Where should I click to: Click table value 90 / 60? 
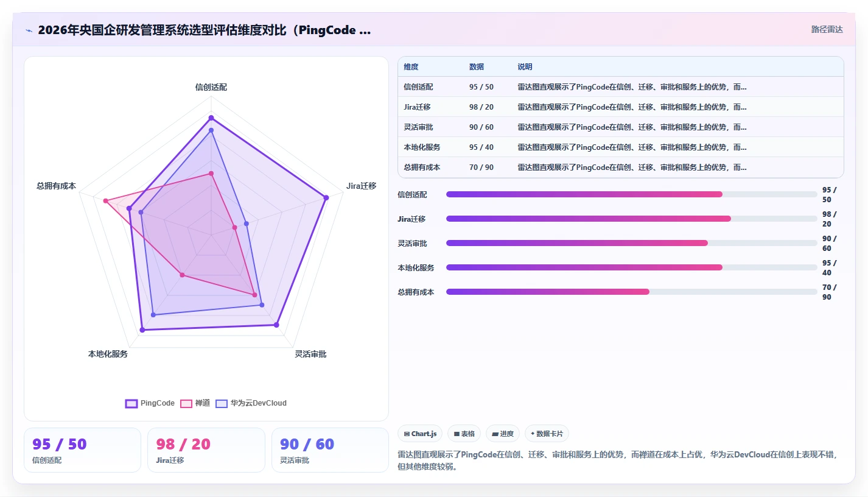coord(481,127)
